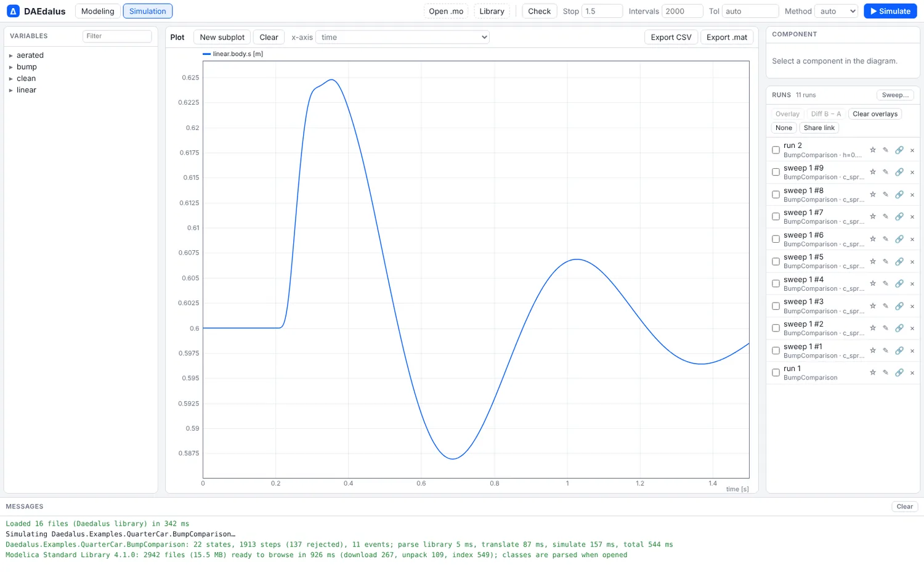Tick the sweep 1 #7 checkbox
The height and width of the screenshot is (578, 924).
[x=776, y=216]
